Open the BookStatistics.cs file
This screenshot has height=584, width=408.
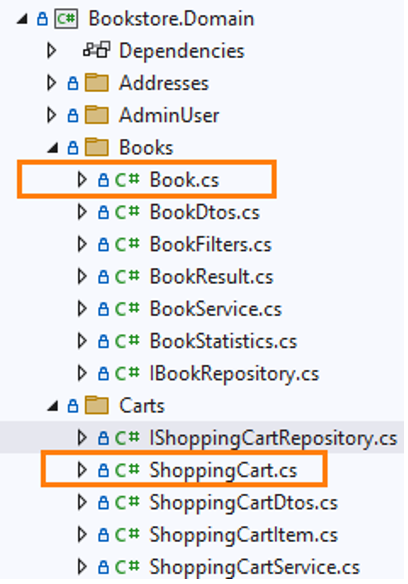click(x=223, y=341)
